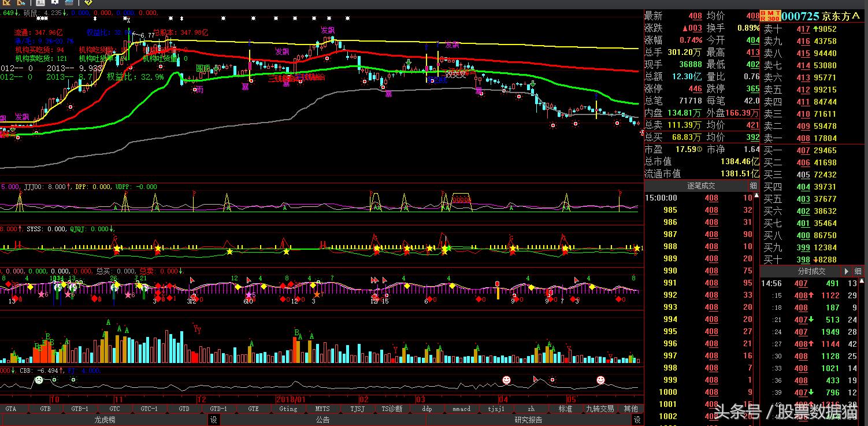868x426 pixels.
Task: Select the mmacd indicator tab
Action: tap(461, 409)
